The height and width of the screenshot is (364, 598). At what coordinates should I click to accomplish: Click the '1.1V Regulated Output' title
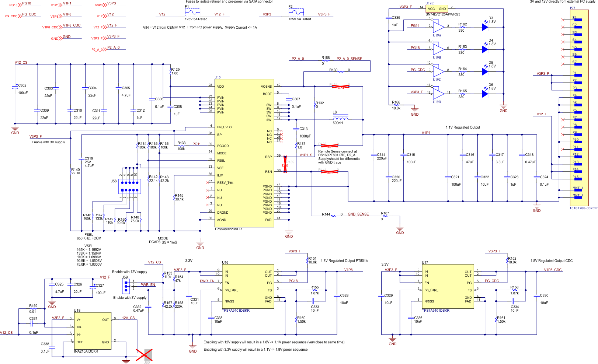[x=463, y=127]
